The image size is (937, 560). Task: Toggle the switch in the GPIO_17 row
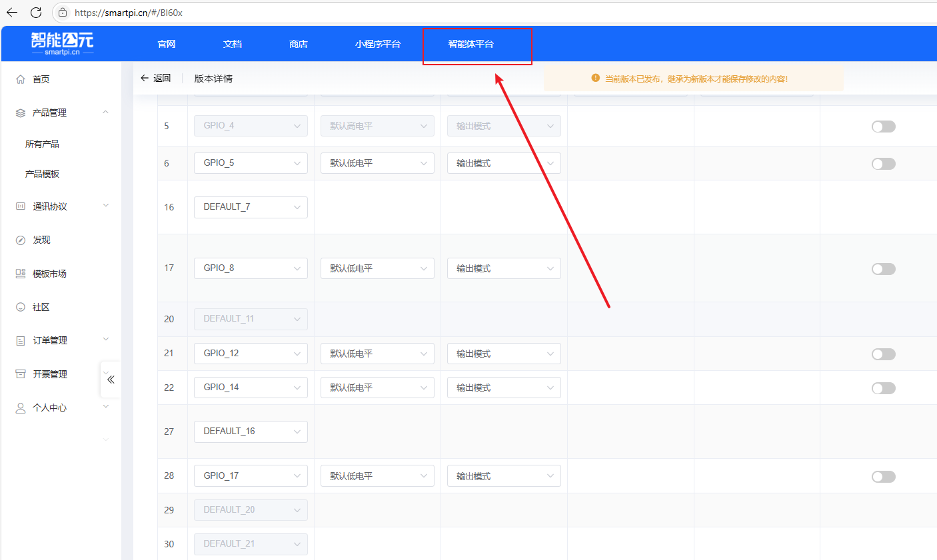pos(883,477)
